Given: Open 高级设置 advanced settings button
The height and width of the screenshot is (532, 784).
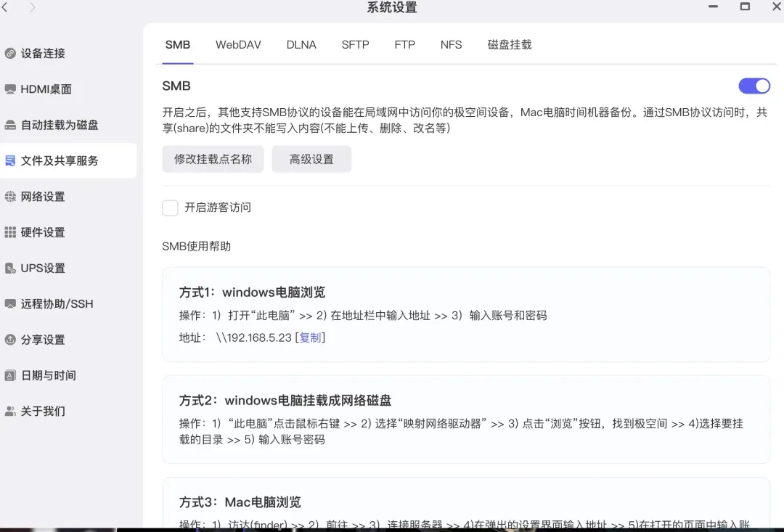Looking at the screenshot, I should point(311,159).
